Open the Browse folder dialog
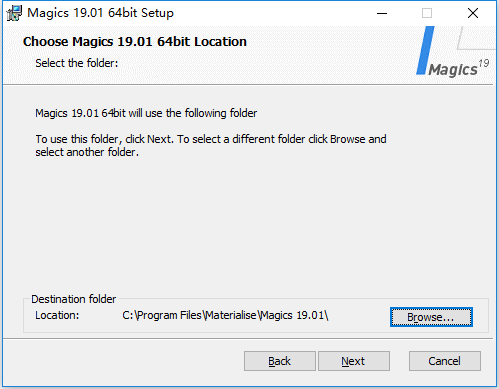This screenshot has width=499, height=389. tap(431, 317)
